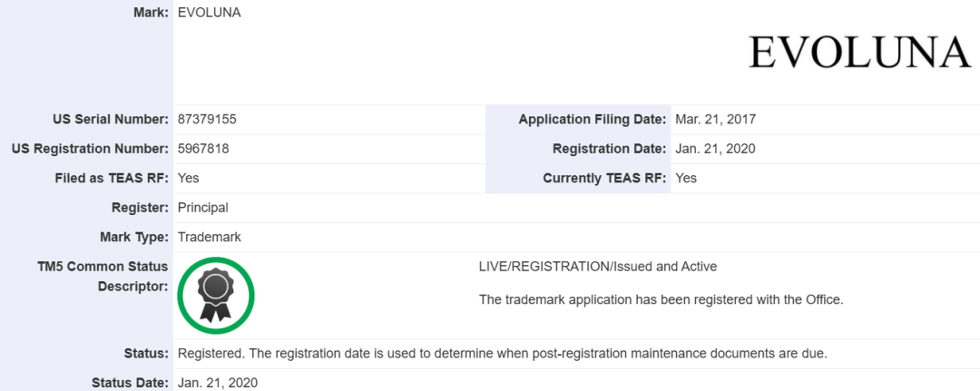Click the US Serial Number label

coord(111,119)
